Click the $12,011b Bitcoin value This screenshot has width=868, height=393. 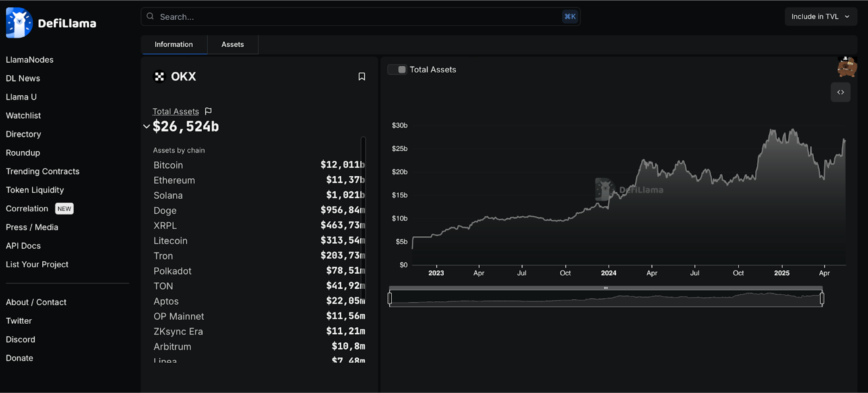click(343, 164)
